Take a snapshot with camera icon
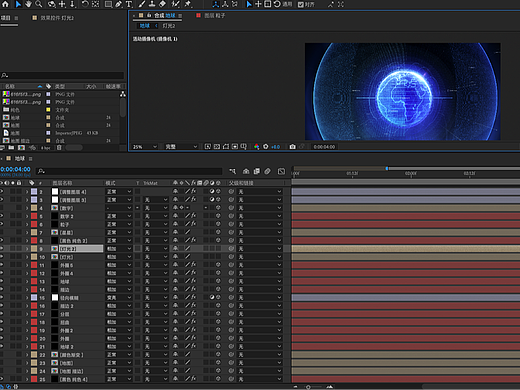The height and width of the screenshot is (390, 520). click(292, 147)
